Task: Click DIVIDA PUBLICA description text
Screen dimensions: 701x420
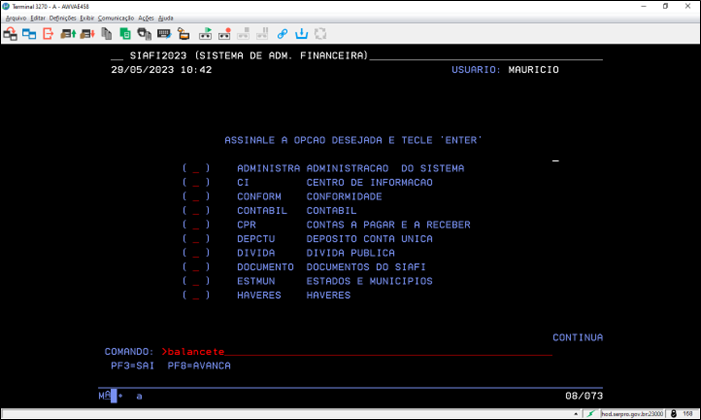Action: [x=350, y=253]
